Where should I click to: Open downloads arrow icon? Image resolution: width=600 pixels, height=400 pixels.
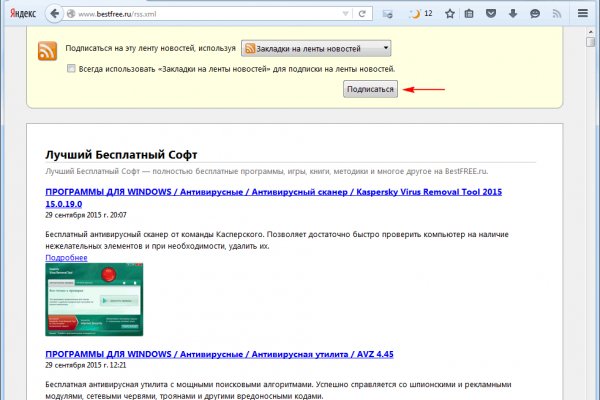tap(513, 14)
